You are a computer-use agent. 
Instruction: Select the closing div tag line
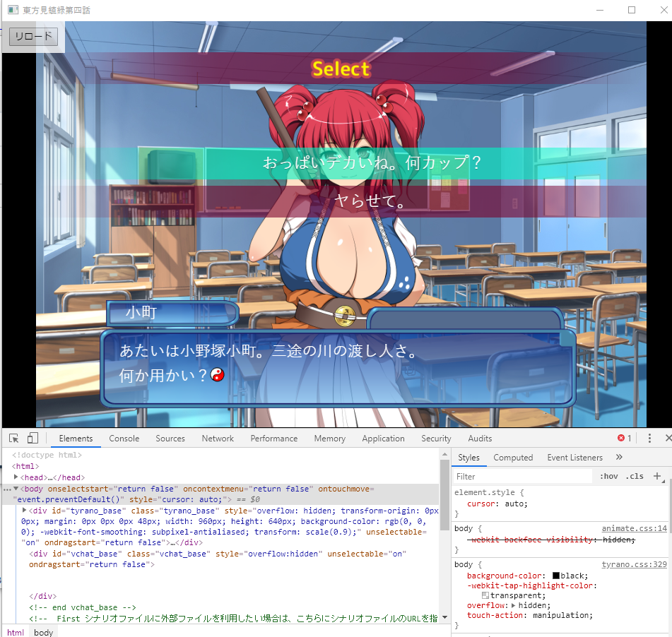click(x=42, y=596)
